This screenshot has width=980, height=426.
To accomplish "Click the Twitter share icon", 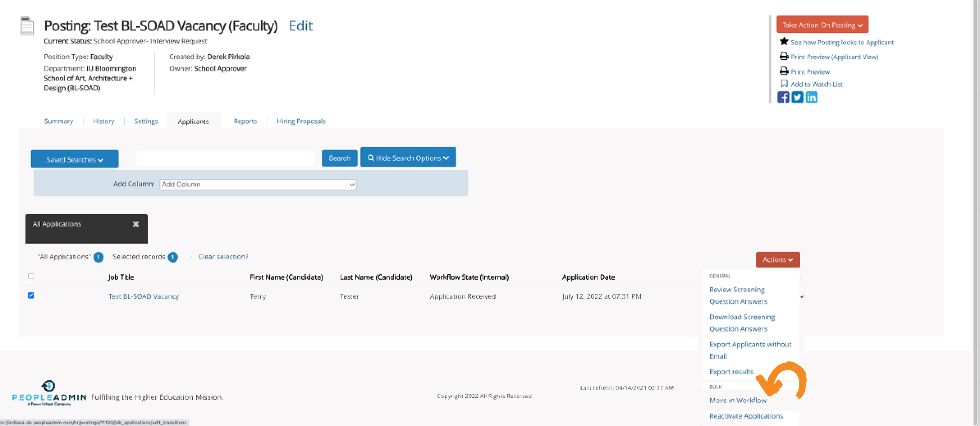I will [797, 97].
